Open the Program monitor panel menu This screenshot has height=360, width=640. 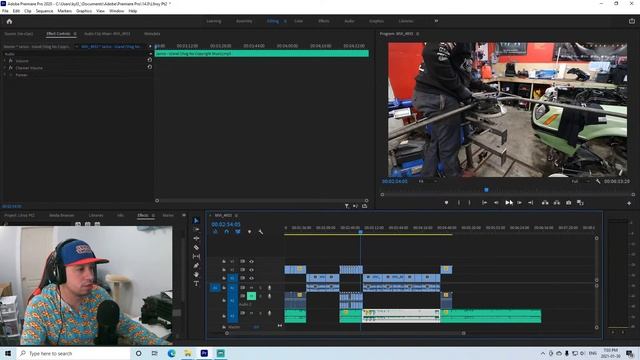[x=418, y=34]
